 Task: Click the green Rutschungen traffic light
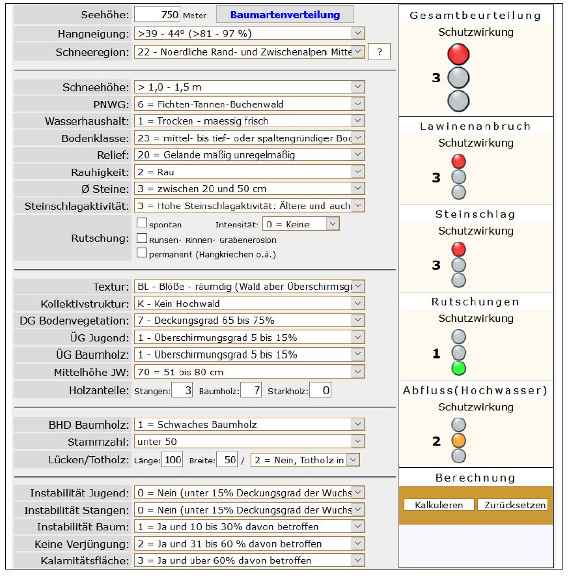[x=458, y=368]
